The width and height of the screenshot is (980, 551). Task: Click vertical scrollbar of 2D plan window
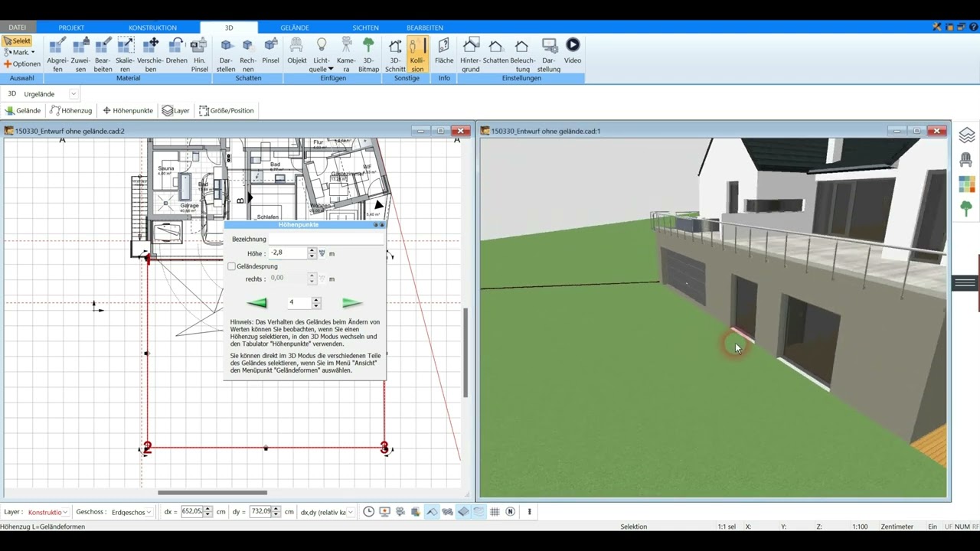[x=465, y=352]
